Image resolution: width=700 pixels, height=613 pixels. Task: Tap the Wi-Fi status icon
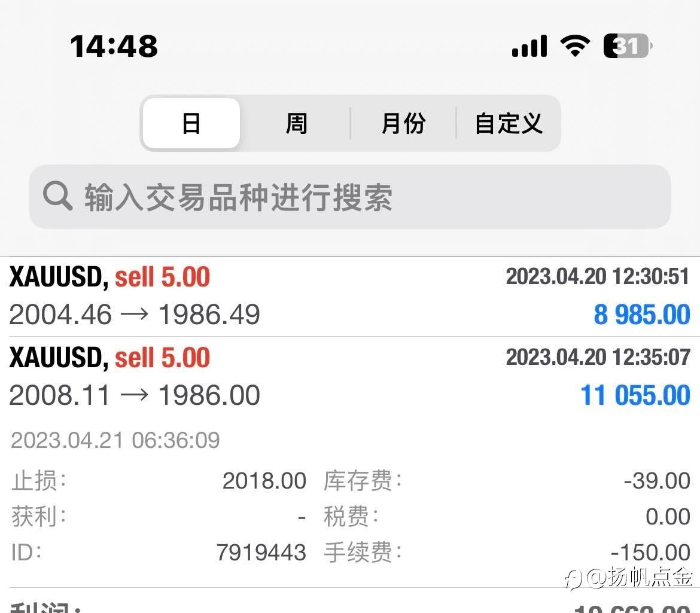click(x=575, y=45)
